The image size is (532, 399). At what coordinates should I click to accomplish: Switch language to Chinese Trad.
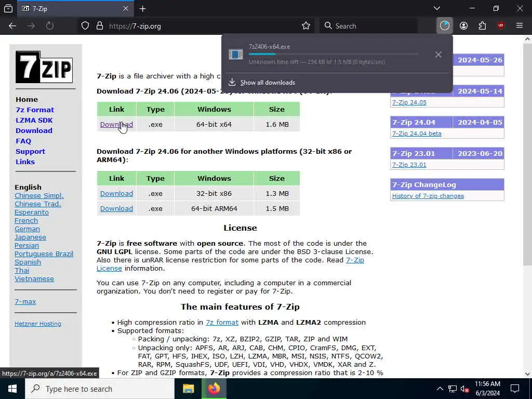click(x=37, y=204)
